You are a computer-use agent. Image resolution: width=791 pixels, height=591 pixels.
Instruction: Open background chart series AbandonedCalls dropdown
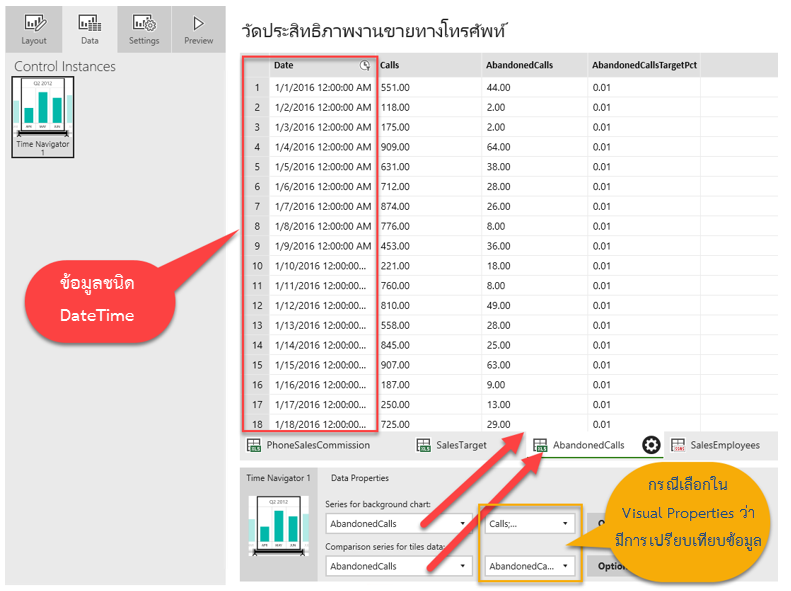398,523
